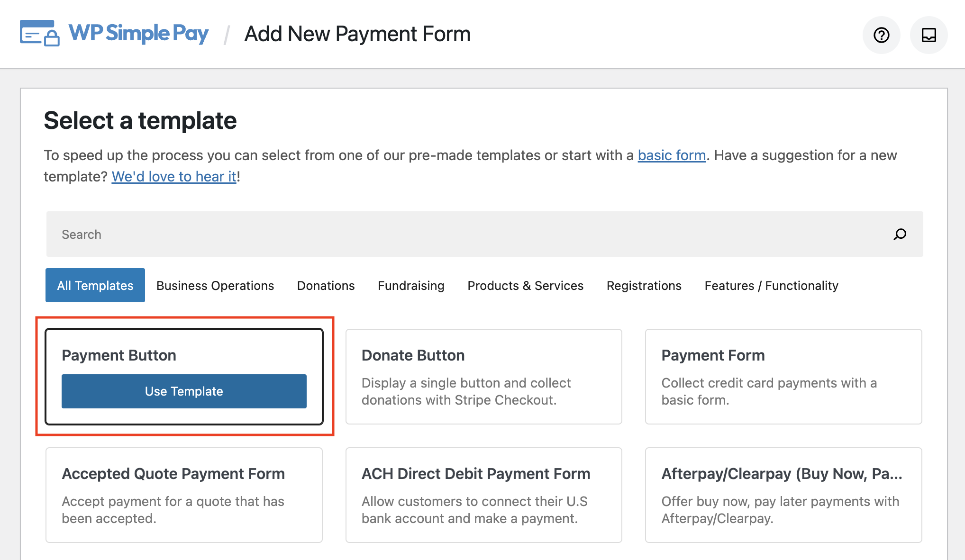Screen dimensions: 965x560
Task: Select the Donate Button template card
Action: (x=483, y=377)
